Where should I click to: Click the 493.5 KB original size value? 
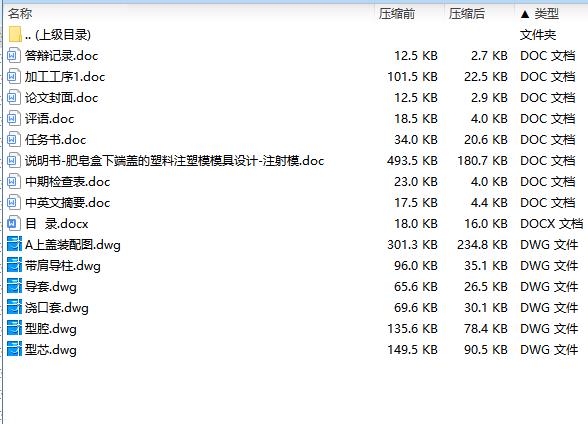tap(412, 161)
